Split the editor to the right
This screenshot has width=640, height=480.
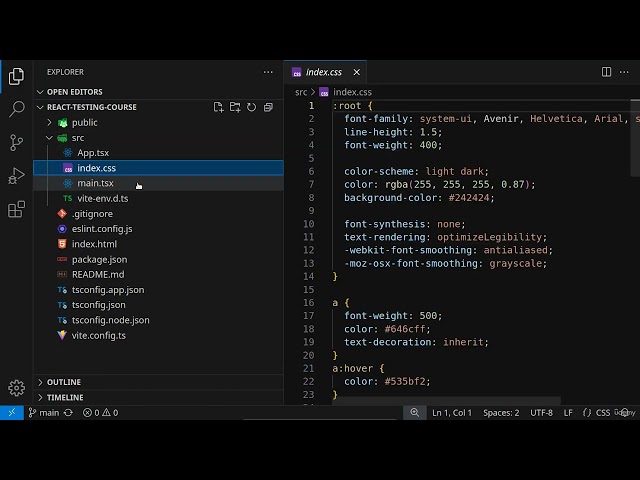(x=607, y=72)
